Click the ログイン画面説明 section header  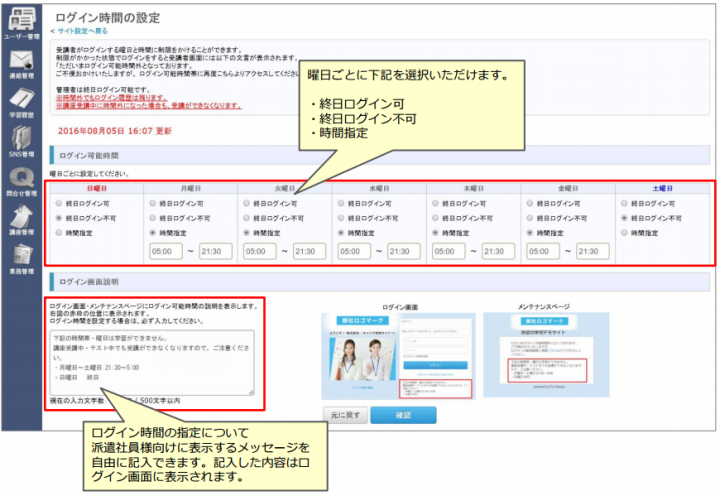(x=379, y=282)
